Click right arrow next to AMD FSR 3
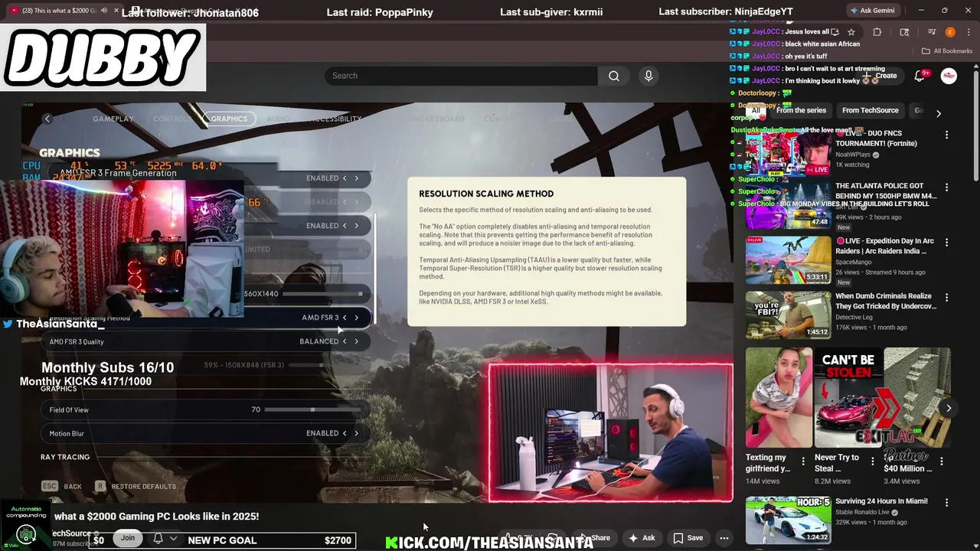The height and width of the screenshot is (551, 980). point(356,318)
